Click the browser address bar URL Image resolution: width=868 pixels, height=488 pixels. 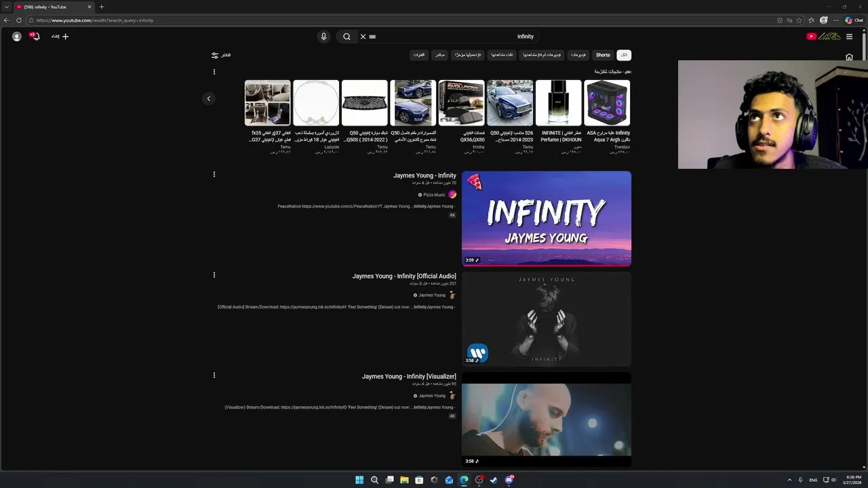(x=95, y=20)
